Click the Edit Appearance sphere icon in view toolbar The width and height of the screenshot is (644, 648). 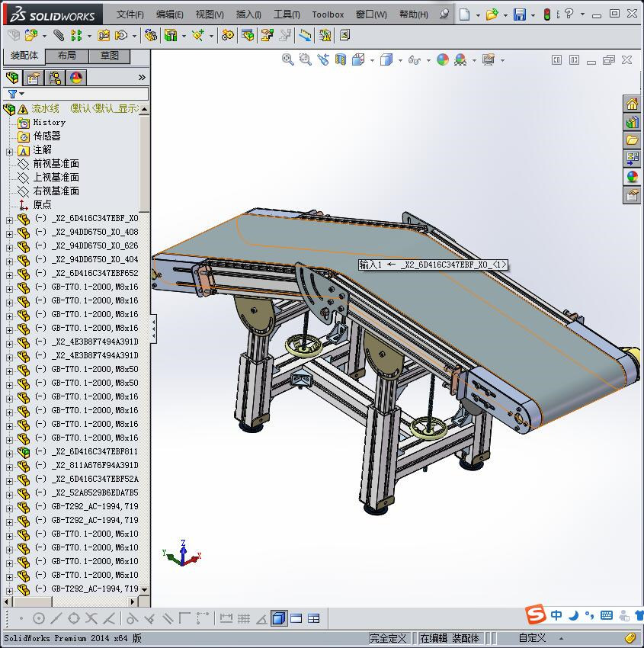(x=443, y=59)
